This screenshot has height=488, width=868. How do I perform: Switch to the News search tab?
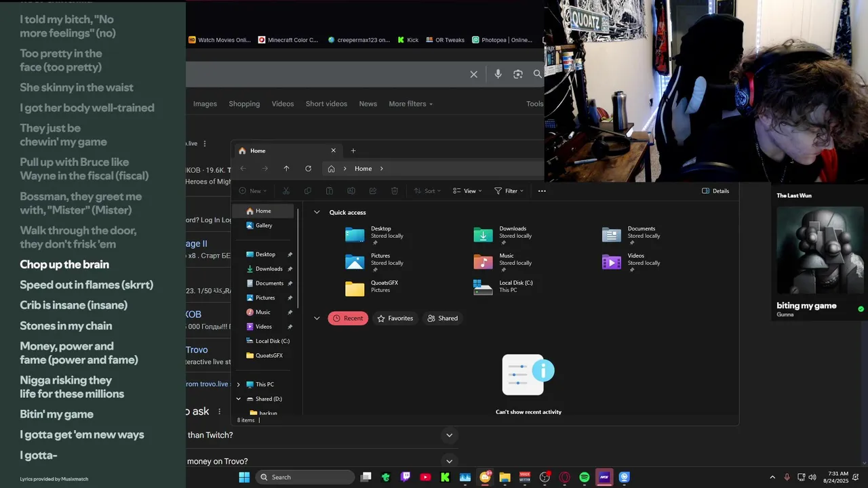pos(368,104)
